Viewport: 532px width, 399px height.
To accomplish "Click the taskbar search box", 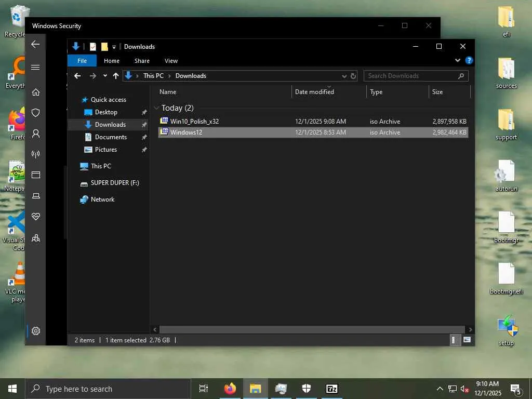I will coord(108,389).
